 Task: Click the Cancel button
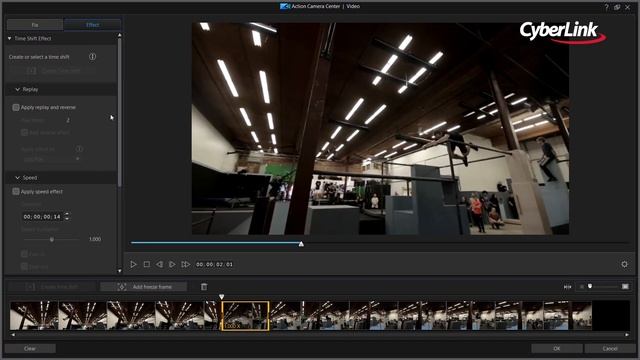click(610, 349)
